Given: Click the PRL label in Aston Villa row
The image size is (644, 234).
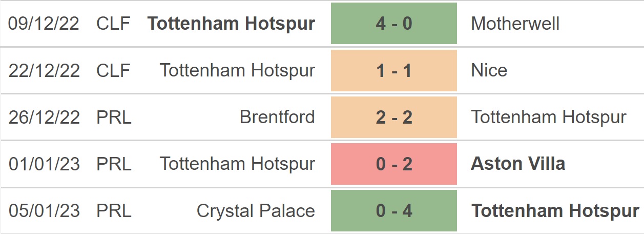Looking at the screenshot, I should point(114,164).
